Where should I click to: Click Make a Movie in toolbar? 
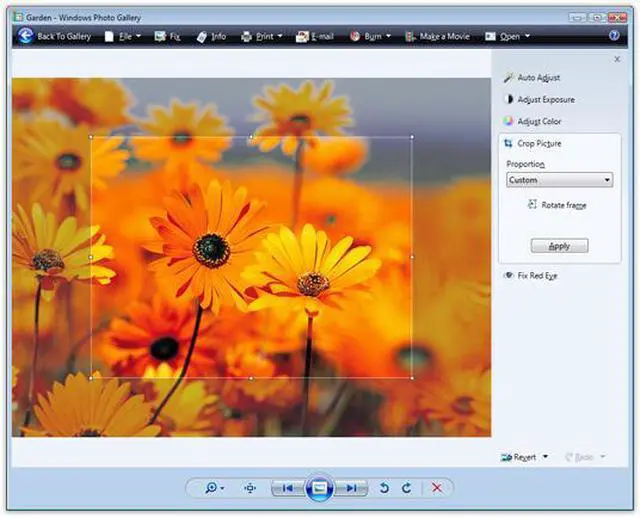click(438, 36)
